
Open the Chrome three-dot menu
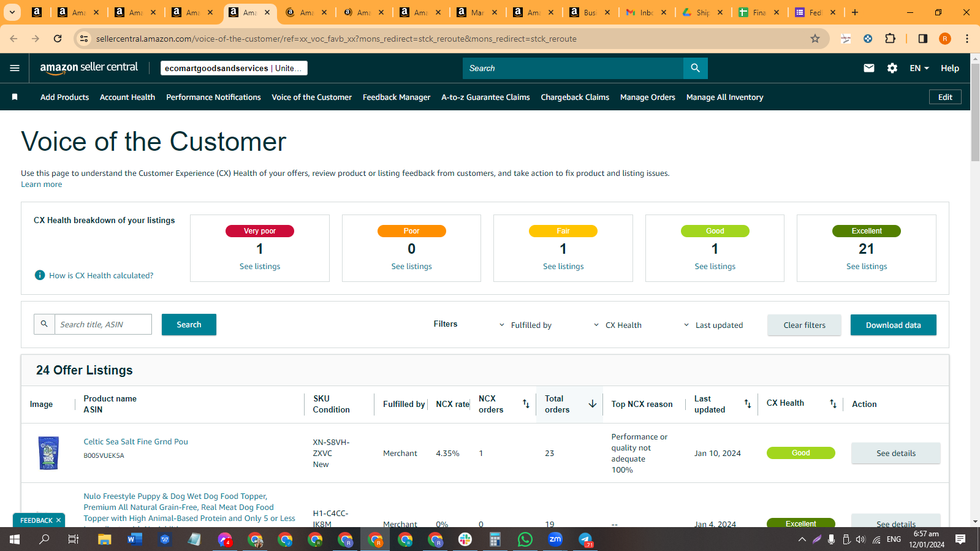[967, 39]
